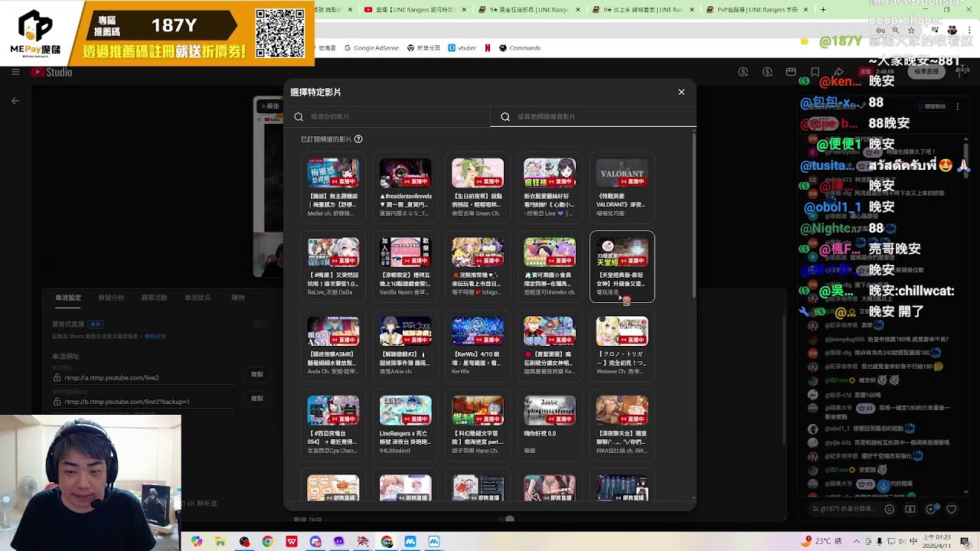Select the 特戰英豪 VALORANT live video
This screenshot has height=551, width=980.
(x=622, y=187)
